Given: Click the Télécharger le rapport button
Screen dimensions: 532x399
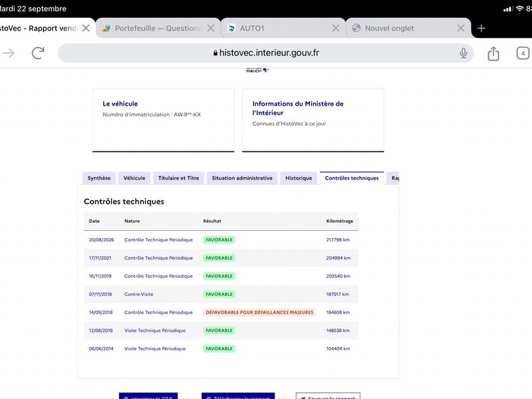Looking at the screenshot, I should pos(238,396).
